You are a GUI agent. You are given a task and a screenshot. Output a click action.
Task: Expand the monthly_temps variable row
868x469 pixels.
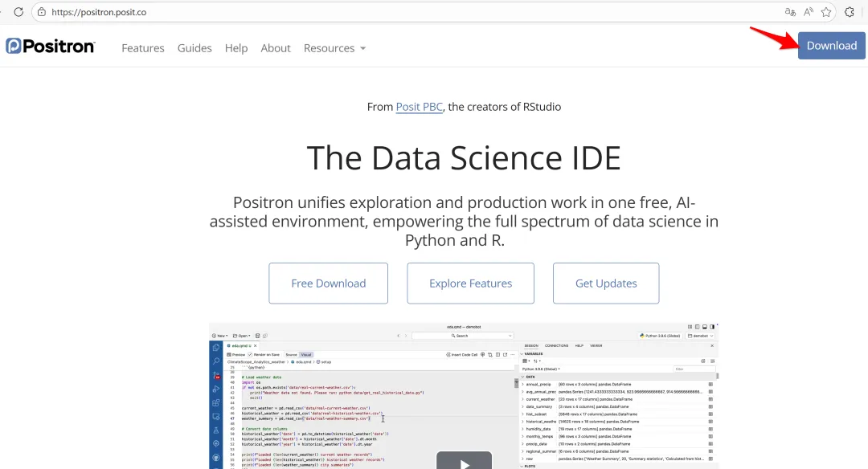[x=522, y=436]
